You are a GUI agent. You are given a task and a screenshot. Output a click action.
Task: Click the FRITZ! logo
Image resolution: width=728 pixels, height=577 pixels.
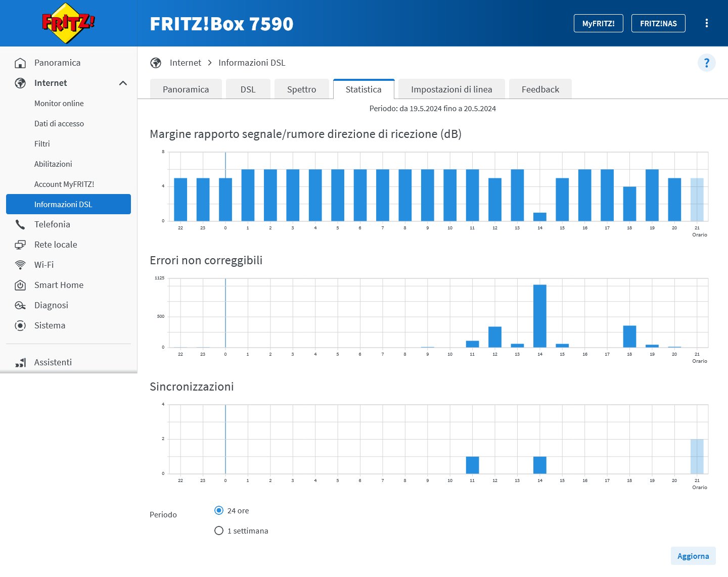(68, 23)
